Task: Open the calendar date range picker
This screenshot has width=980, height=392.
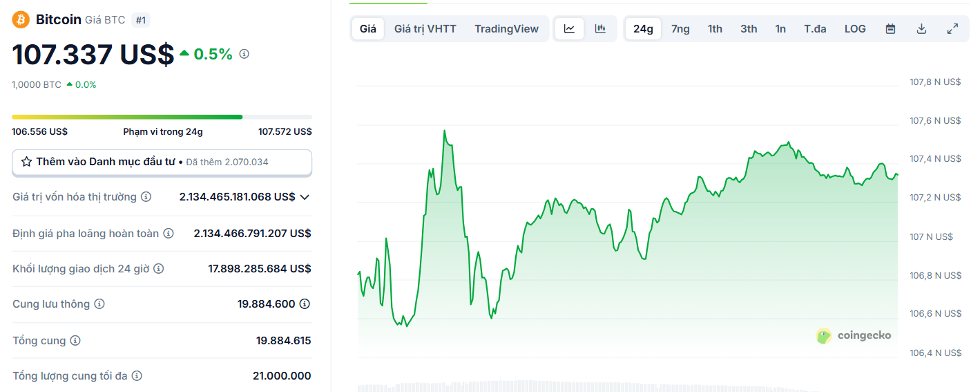Action: [890, 29]
